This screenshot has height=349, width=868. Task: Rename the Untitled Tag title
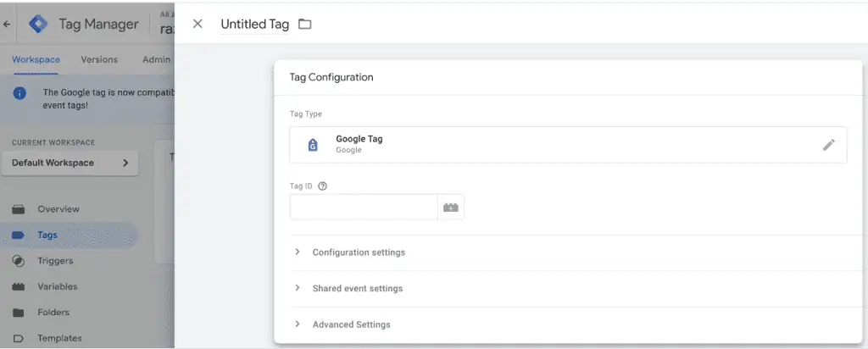coord(254,25)
